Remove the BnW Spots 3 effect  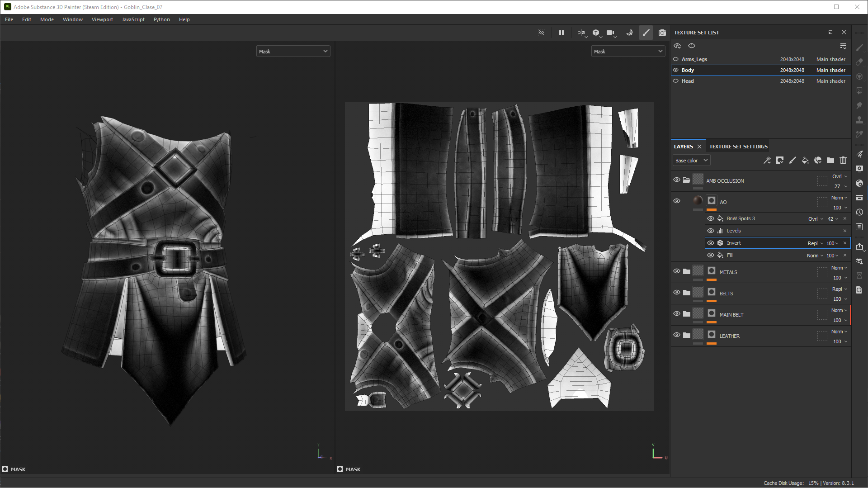point(845,218)
